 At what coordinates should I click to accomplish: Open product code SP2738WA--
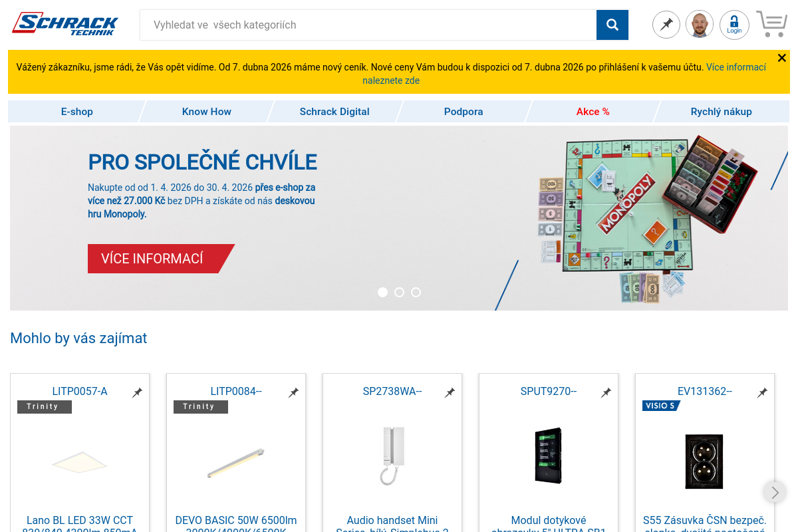(392, 391)
